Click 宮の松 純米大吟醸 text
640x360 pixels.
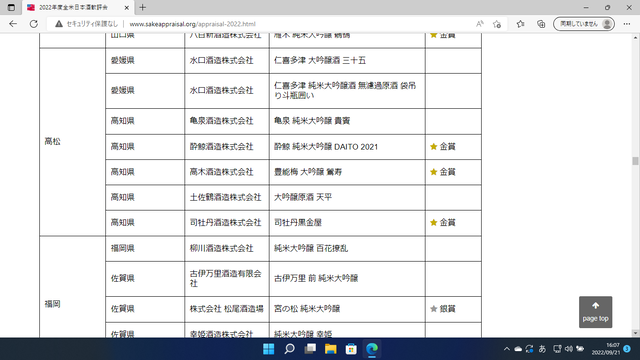[x=307, y=309]
